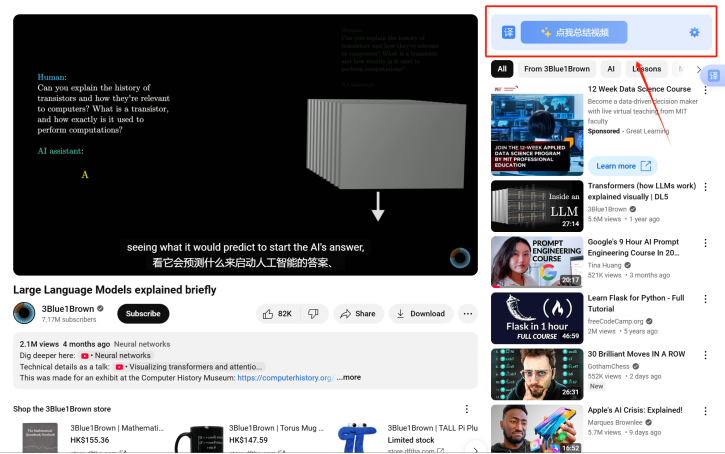Open the 12 Week Data Science thumbnail

pyautogui.click(x=537, y=130)
